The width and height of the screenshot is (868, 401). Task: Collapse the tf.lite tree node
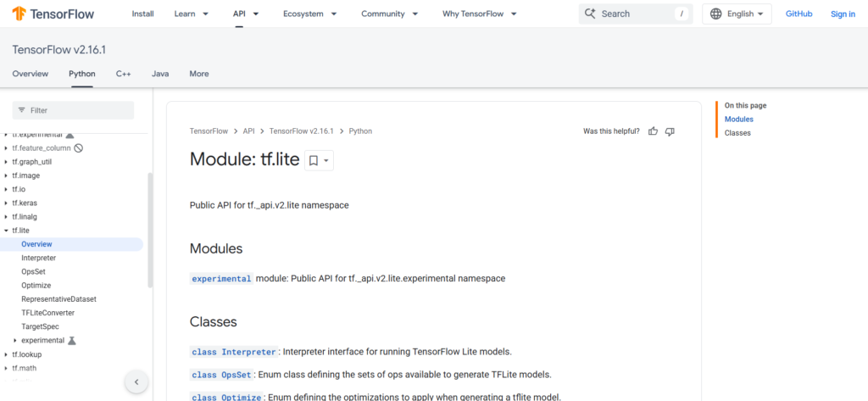point(6,231)
